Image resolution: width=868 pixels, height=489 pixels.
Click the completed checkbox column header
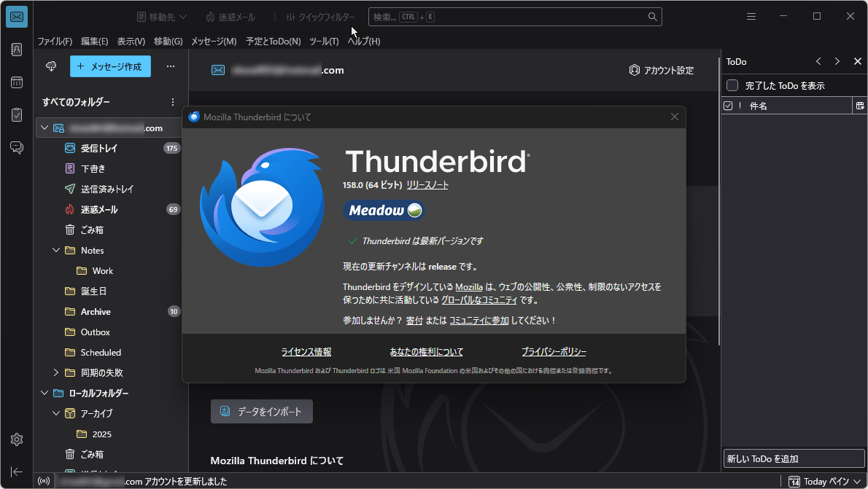tap(728, 106)
